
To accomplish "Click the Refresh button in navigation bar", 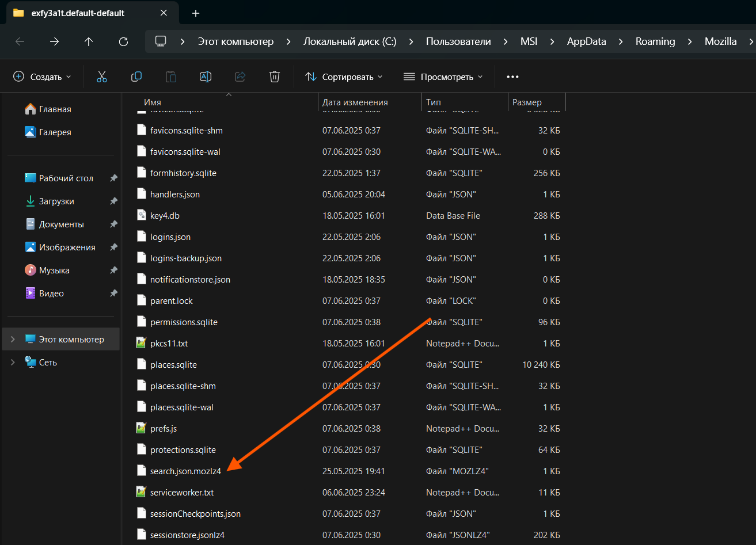I will 123,41.
